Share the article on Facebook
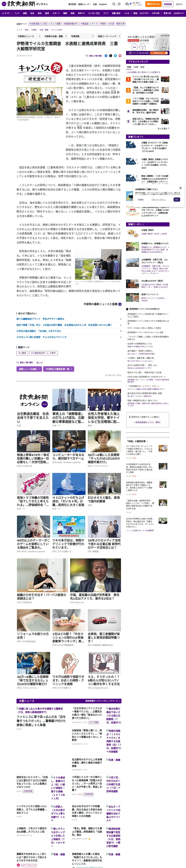Screen dimensions: 186x868 point(106,56)
